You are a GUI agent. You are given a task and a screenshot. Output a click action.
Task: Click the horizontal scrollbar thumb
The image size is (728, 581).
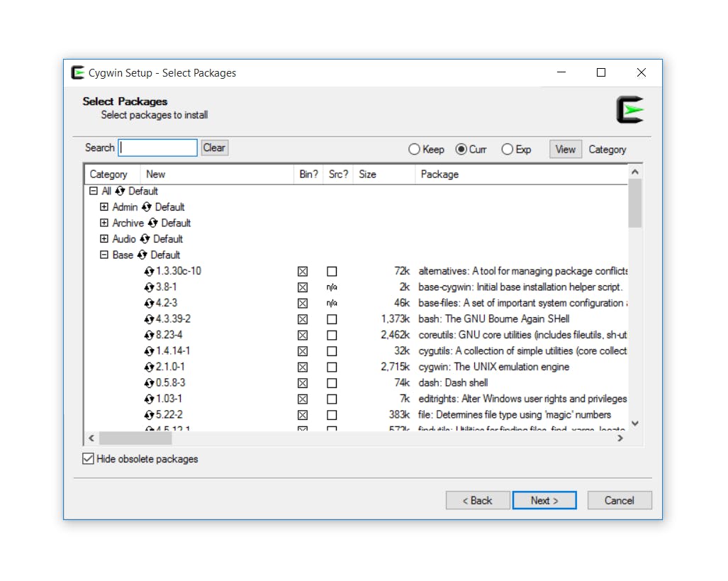[135, 438]
